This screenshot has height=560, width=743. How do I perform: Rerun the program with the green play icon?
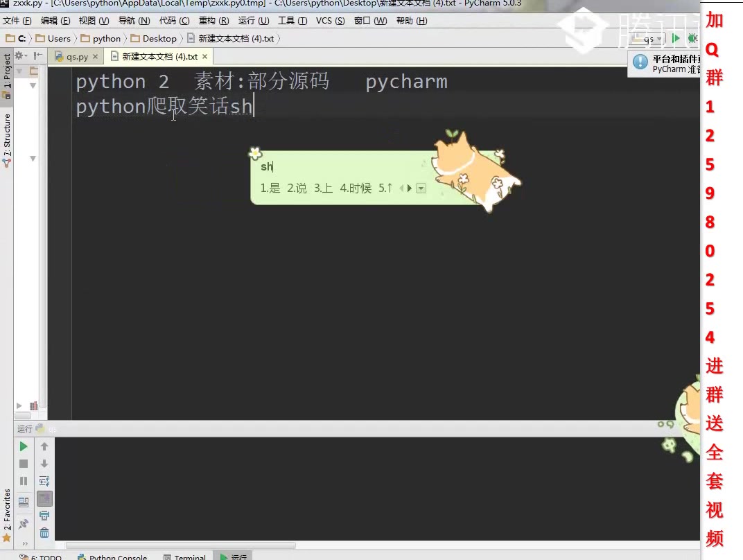point(23,446)
